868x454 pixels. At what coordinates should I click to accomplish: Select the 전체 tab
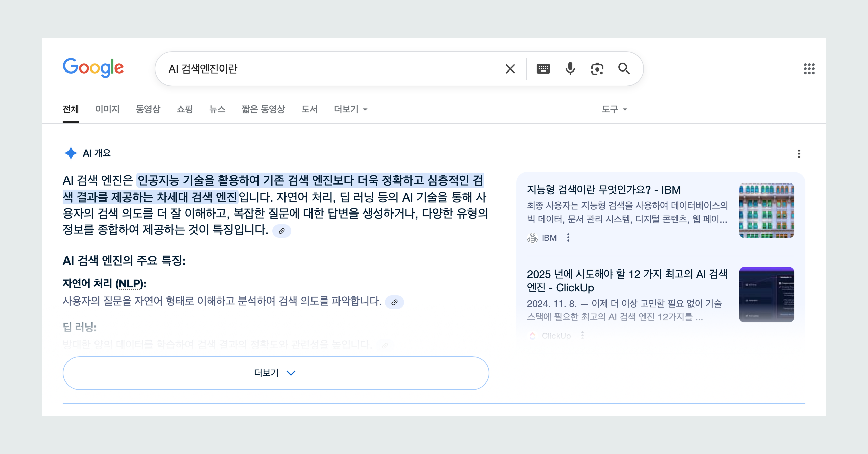pos(71,109)
